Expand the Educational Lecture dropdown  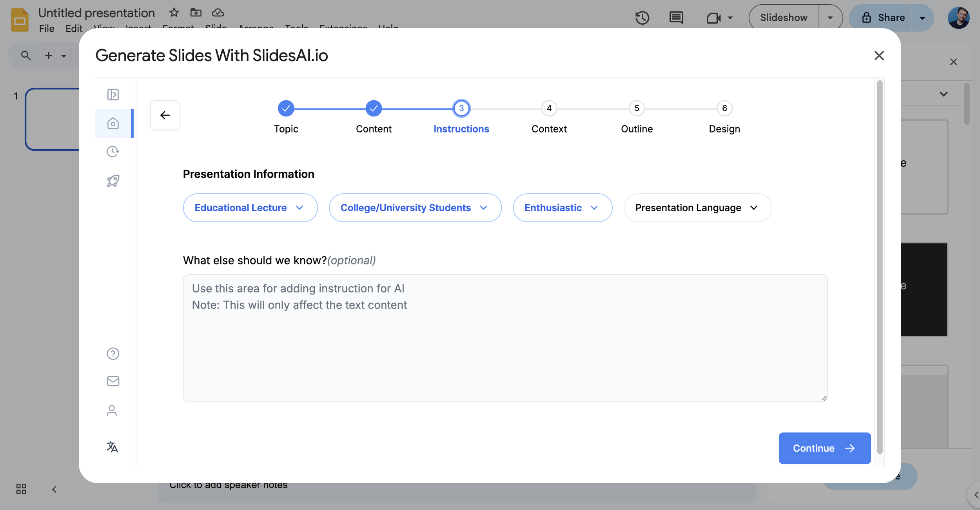(x=250, y=208)
